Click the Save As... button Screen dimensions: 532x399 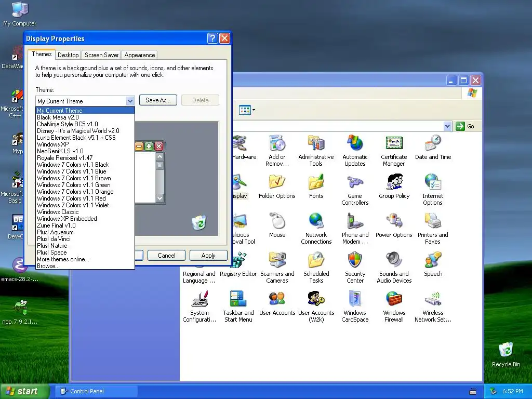tap(158, 100)
